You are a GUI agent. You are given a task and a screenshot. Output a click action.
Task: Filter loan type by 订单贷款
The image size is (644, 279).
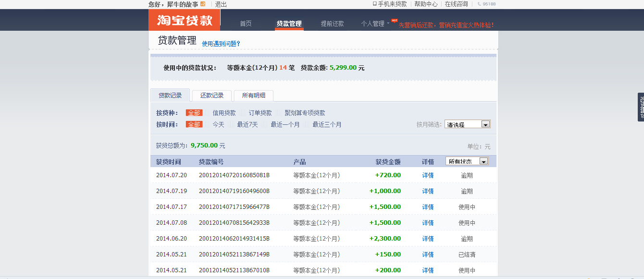(x=260, y=113)
